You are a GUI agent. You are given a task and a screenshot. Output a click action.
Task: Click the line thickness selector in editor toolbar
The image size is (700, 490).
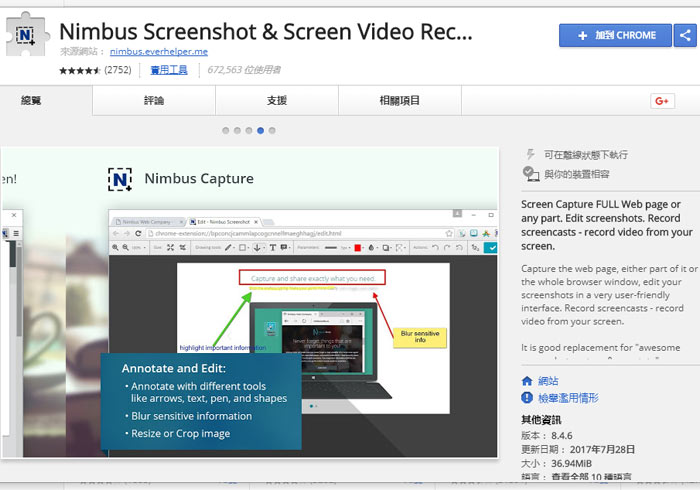(x=331, y=248)
